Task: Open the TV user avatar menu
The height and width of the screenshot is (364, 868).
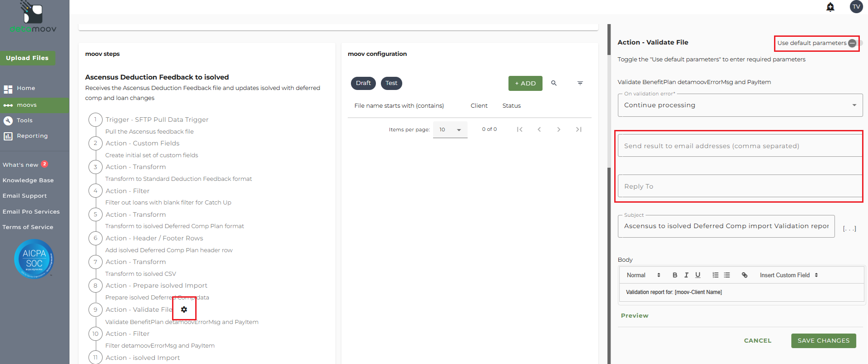Action: pyautogui.click(x=856, y=7)
